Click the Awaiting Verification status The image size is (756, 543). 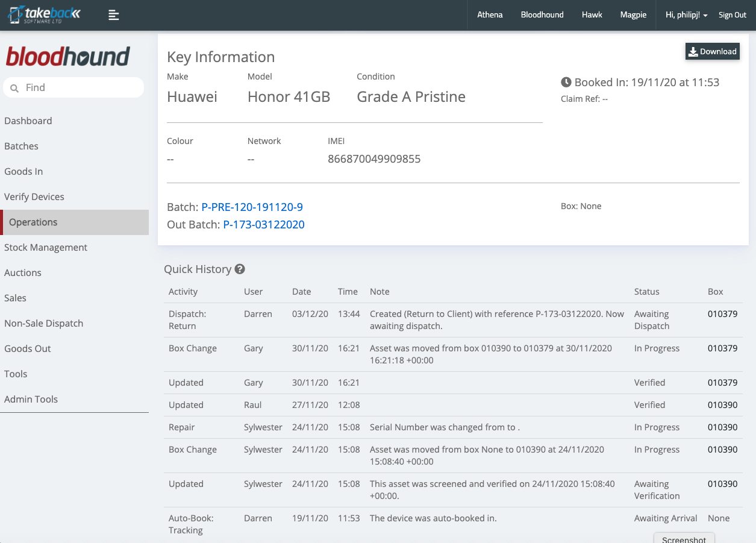(657, 490)
